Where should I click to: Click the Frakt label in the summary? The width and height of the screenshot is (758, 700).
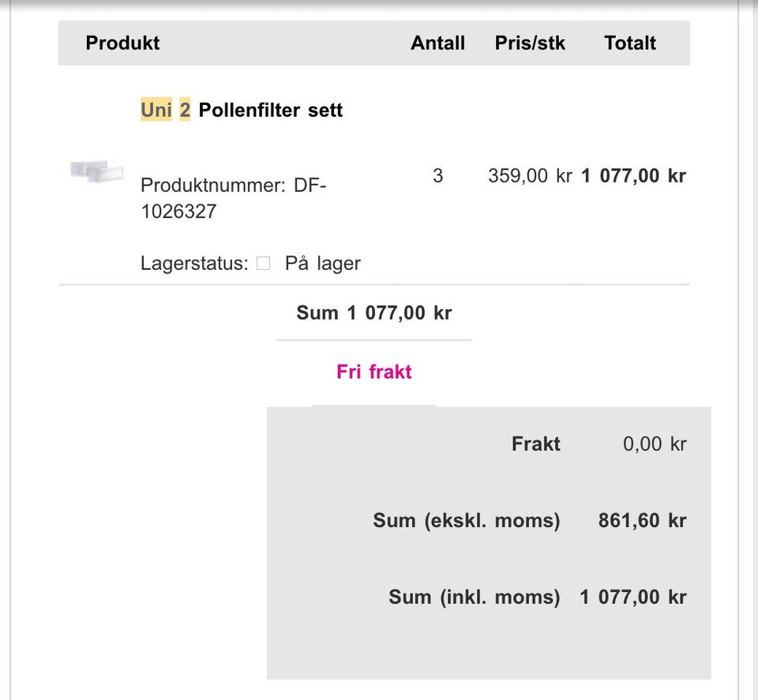click(535, 444)
